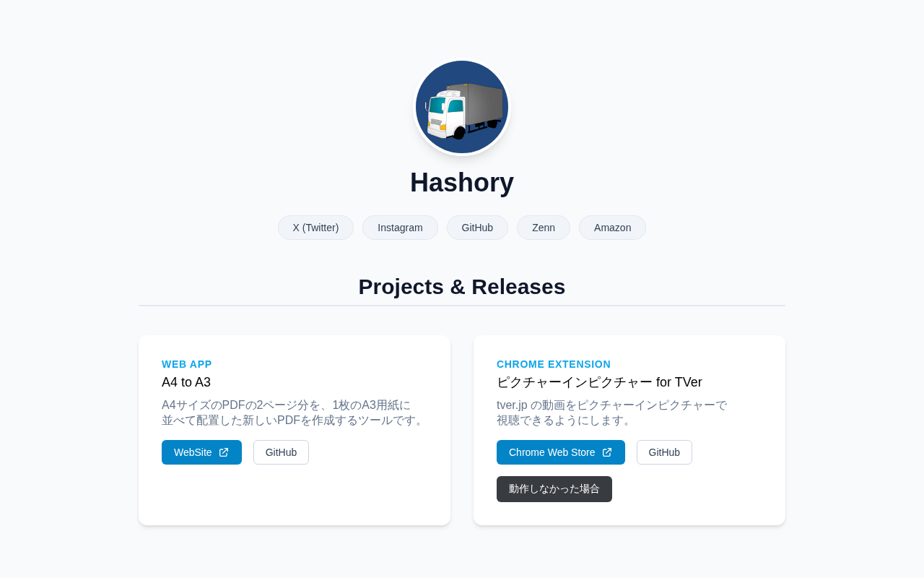Image resolution: width=924 pixels, height=578 pixels.
Task: Click the Projects & Releases heading
Action: (x=462, y=287)
